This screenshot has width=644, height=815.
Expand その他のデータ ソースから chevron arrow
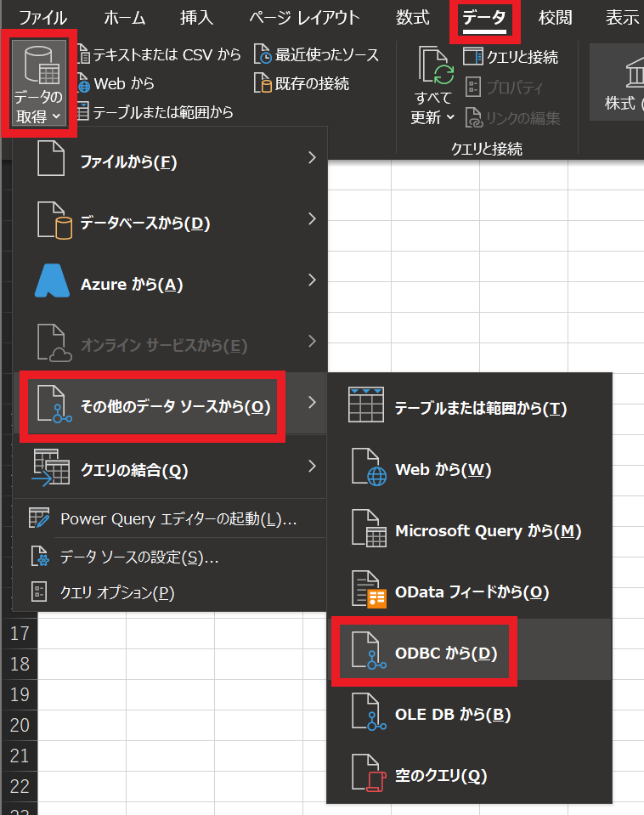[312, 402]
